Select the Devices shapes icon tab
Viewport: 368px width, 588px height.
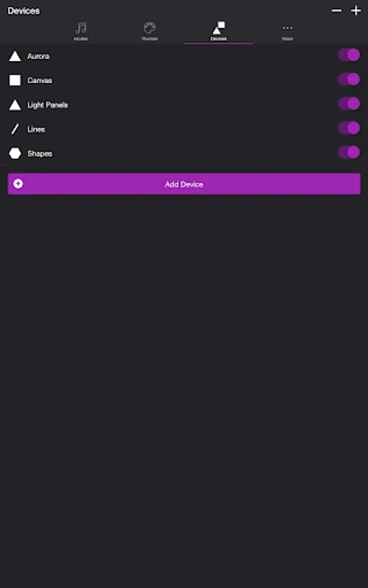click(x=218, y=31)
